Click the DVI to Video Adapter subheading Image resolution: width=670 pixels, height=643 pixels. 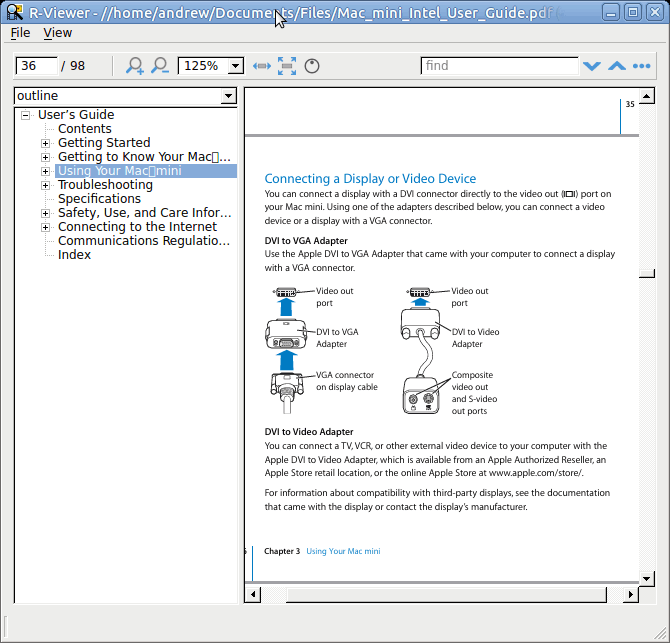[309, 432]
